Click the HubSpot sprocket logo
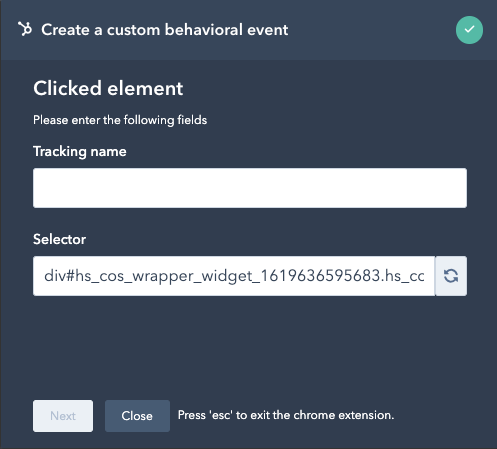The height and width of the screenshot is (449, 497). (x=25, y=29)
